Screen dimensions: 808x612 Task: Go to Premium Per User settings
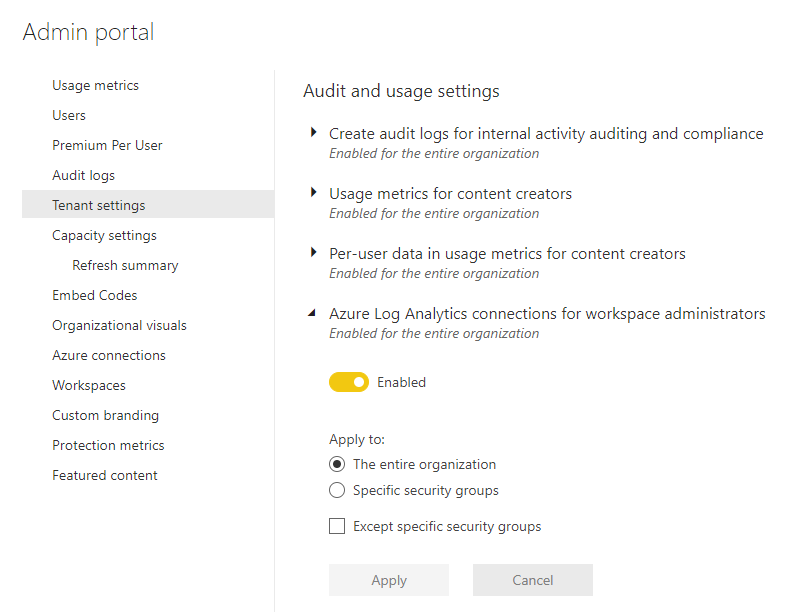107,145
